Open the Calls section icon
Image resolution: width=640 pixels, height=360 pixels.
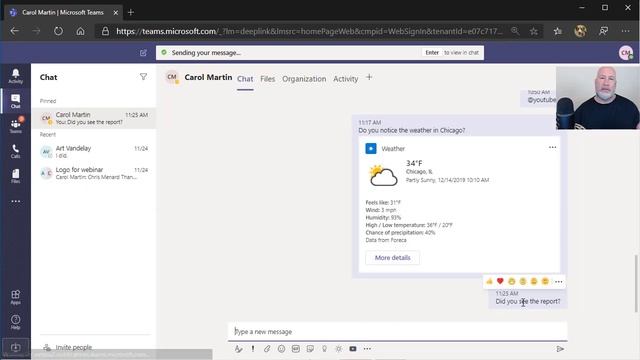(16, 151)
